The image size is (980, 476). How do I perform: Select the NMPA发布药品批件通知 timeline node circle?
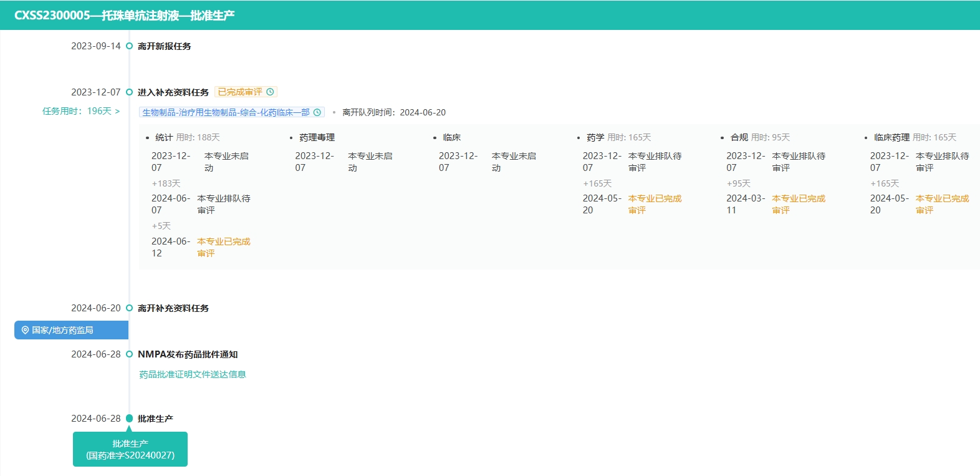(129, 354)
